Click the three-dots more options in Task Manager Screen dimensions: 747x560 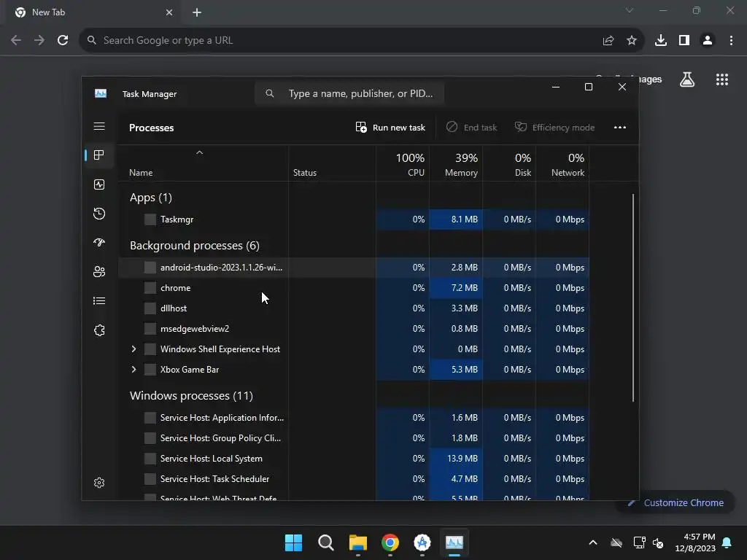[620, 127]
